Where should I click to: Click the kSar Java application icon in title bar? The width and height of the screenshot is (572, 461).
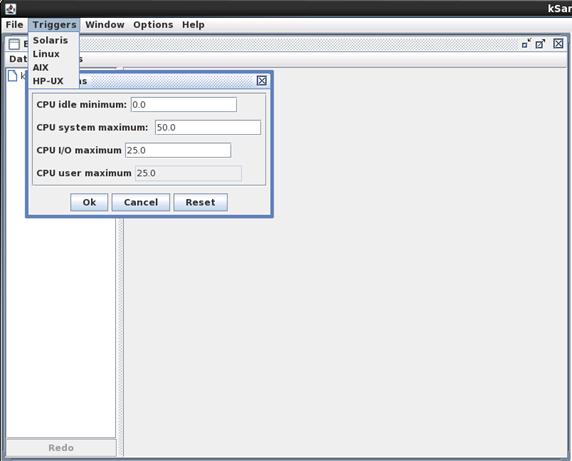point(11,9)
